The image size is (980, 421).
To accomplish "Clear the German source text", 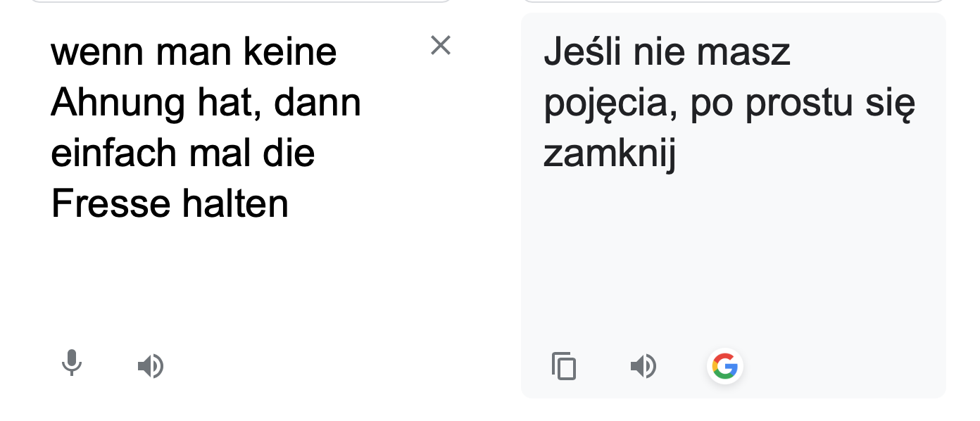I will [x=440, y=46].
